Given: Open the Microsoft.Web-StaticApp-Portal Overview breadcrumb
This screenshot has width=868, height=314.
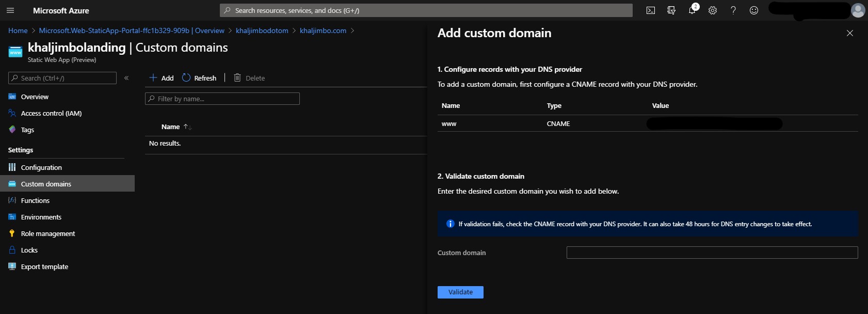Looking at the screenshot, I should [132, 30].
